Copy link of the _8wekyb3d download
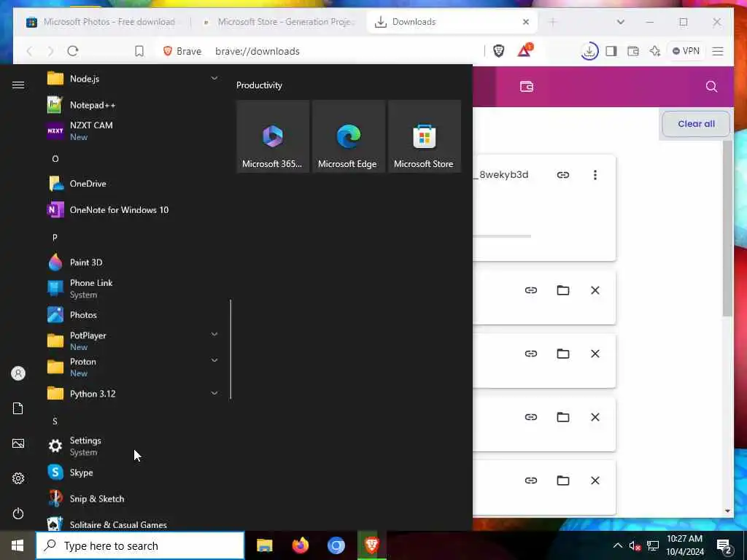Viewport: 747px width, 560px height. coord(563,175)
